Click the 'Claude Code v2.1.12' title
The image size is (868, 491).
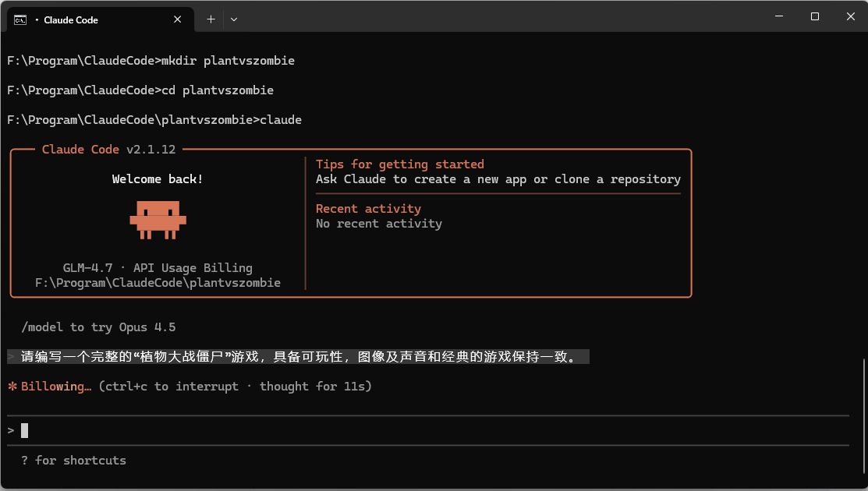pos(108,150)
